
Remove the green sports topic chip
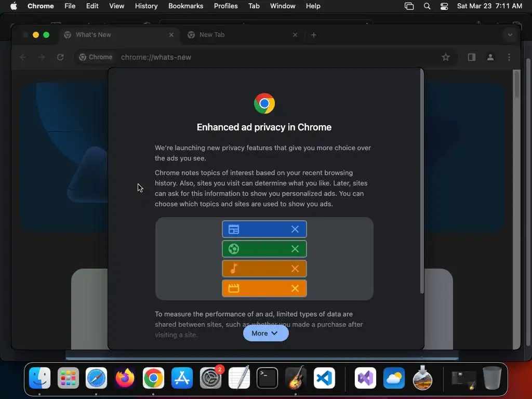click(295, 249)
